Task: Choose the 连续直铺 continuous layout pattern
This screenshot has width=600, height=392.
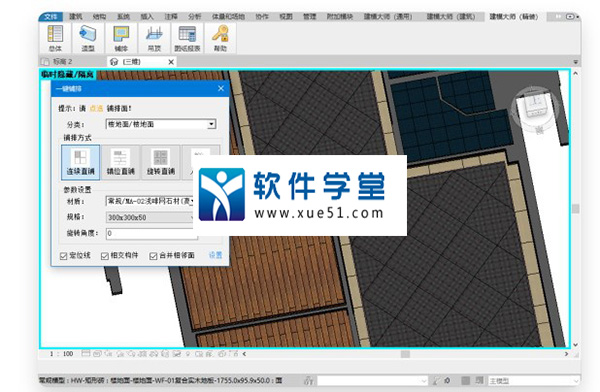Action: pyautogui.click(x=80, y=162)
